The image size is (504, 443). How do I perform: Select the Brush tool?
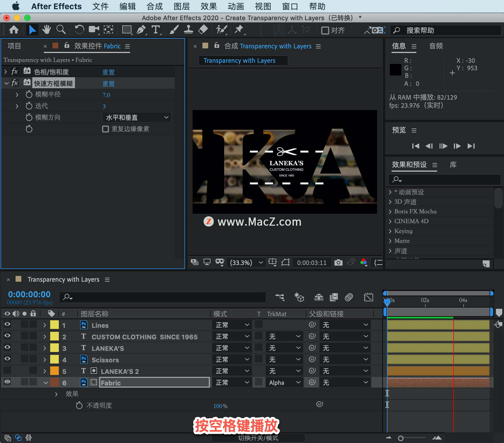(x=174, y=30)
